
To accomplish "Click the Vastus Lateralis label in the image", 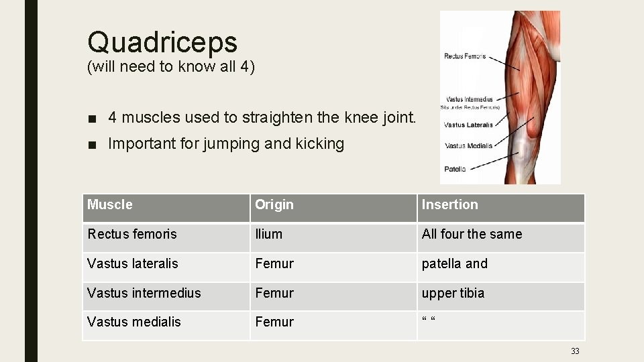I will pyautogui.click(x=468, y=125).
